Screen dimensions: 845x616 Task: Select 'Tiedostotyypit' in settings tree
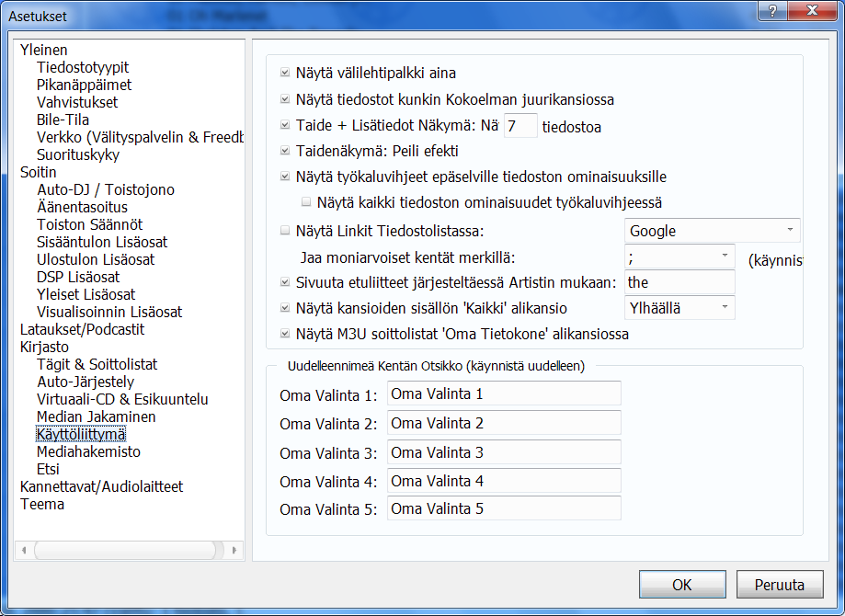coord(83,67)
